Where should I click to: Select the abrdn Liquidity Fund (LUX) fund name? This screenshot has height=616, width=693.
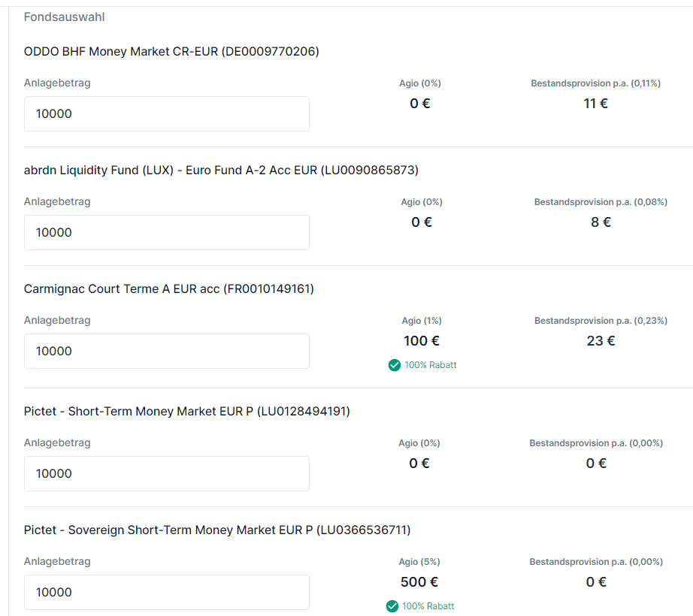pos(221,171)
